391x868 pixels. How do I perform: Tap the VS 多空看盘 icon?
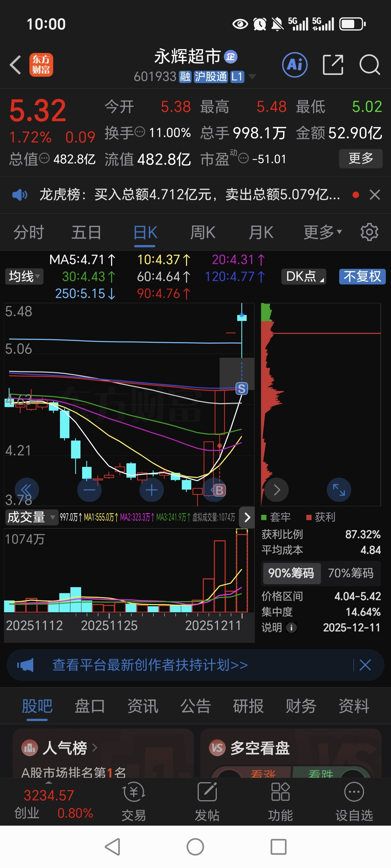tap(217, 748)
